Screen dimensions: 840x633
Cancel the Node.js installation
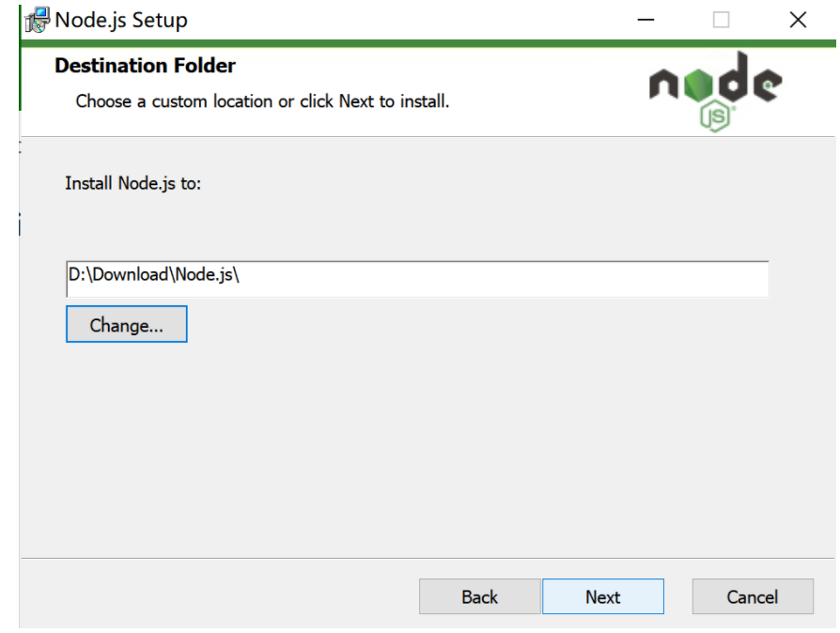point(753,596)
